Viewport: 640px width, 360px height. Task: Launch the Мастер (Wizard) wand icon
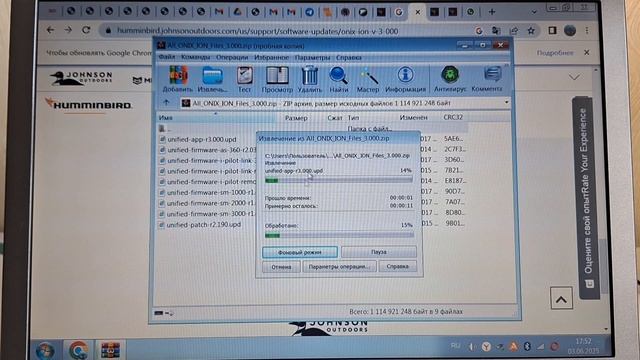[x=368, y=79]
